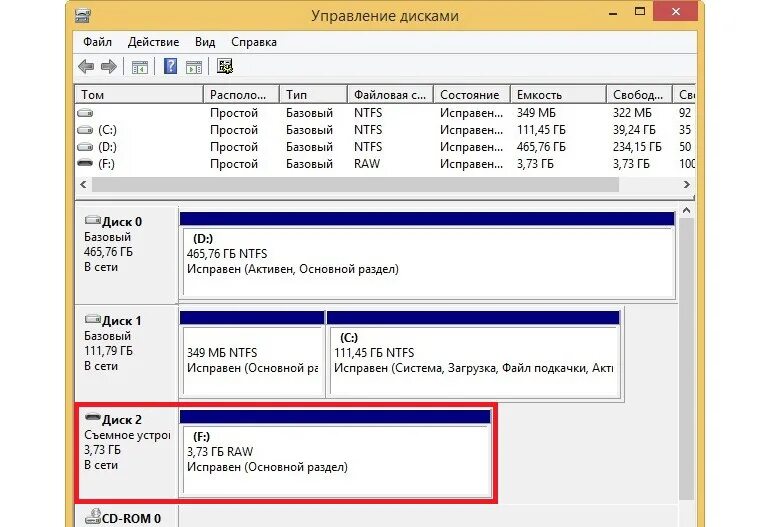This screenshot has width=770, height=527.
Task: Open the Действие menu
Action: click(x=153, y=42)
